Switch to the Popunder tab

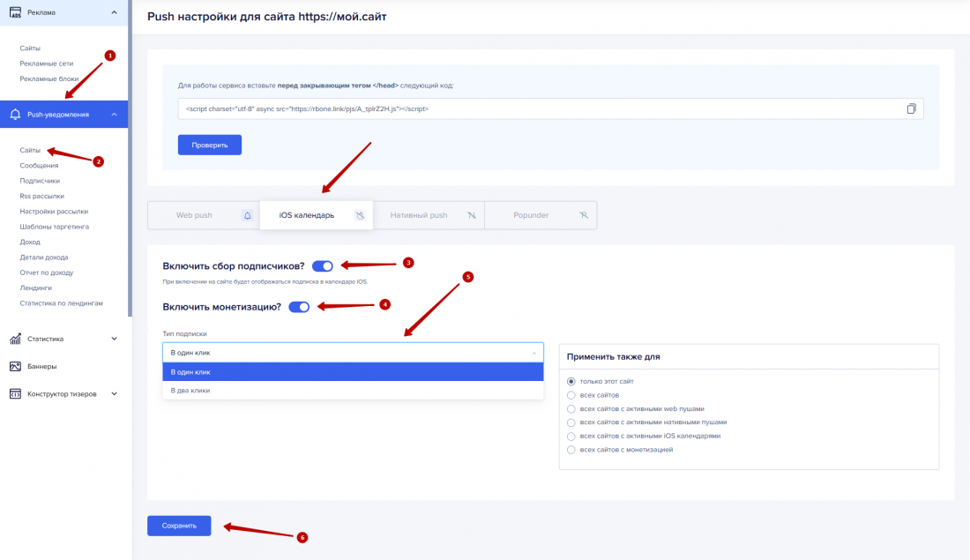541,215
